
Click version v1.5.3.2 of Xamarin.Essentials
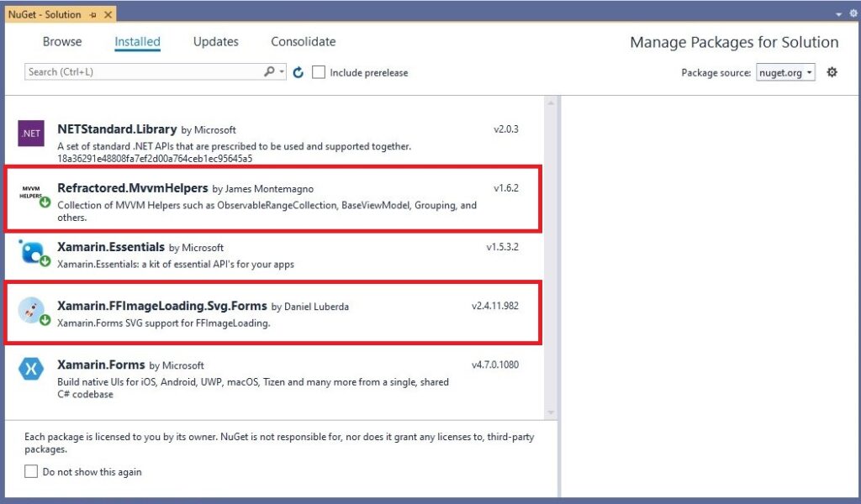tap(503, 247)
